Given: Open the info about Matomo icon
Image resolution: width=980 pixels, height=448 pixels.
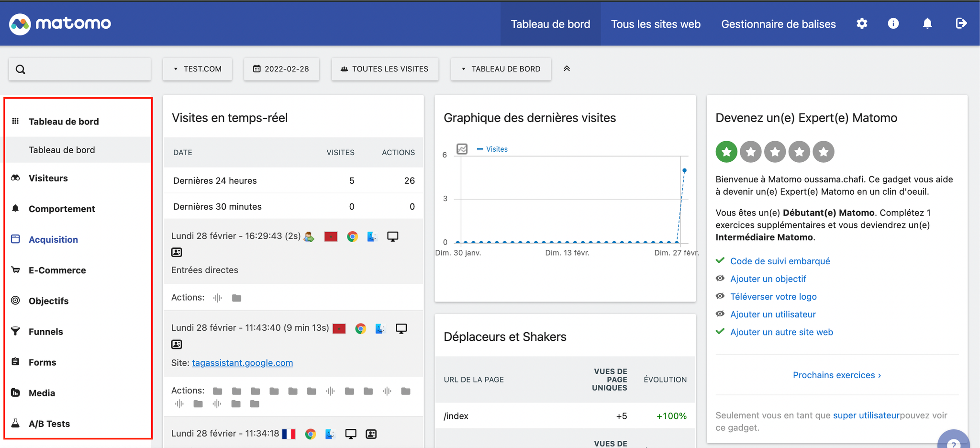Looking at the screenshot, I should [893, 23].
